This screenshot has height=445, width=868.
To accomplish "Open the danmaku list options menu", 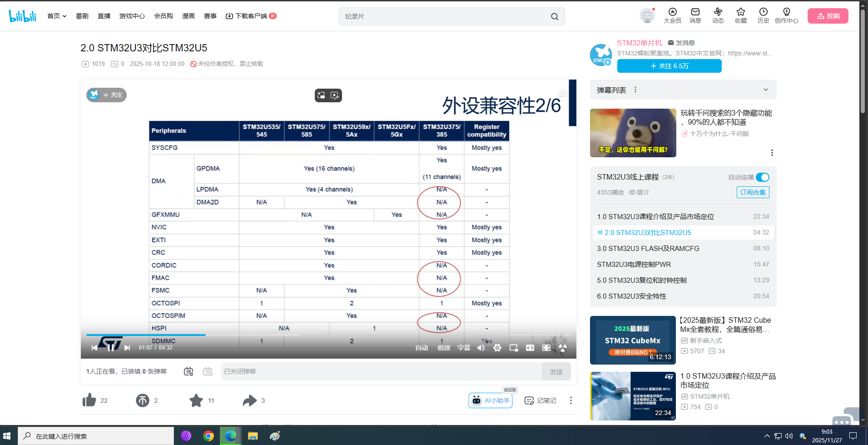I will [x=635, y=90].
